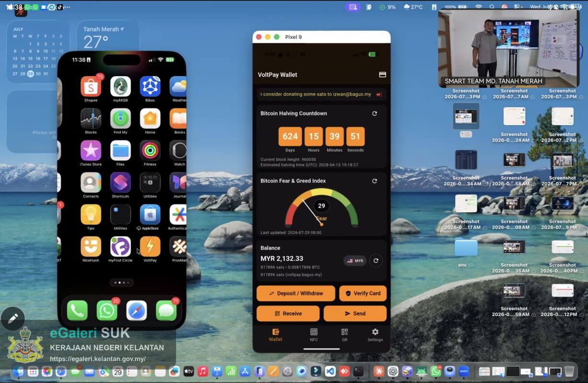Open the Phone app in the iPhone dock
The width and height of the screenshot is (588, 383).
[x=77, y=311]
